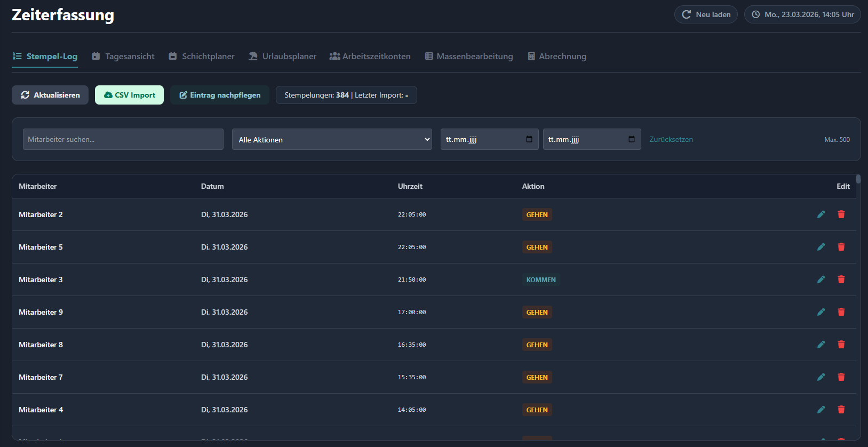The height and width of the screenshot is (447, 868).
Task: Edit the Mitarbeiter 8 stamp entry
Action: point(821,345)
